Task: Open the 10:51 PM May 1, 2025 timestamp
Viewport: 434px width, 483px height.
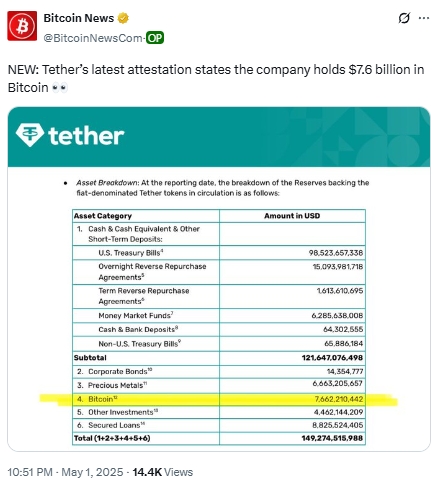Action: [x=65, y=472]
